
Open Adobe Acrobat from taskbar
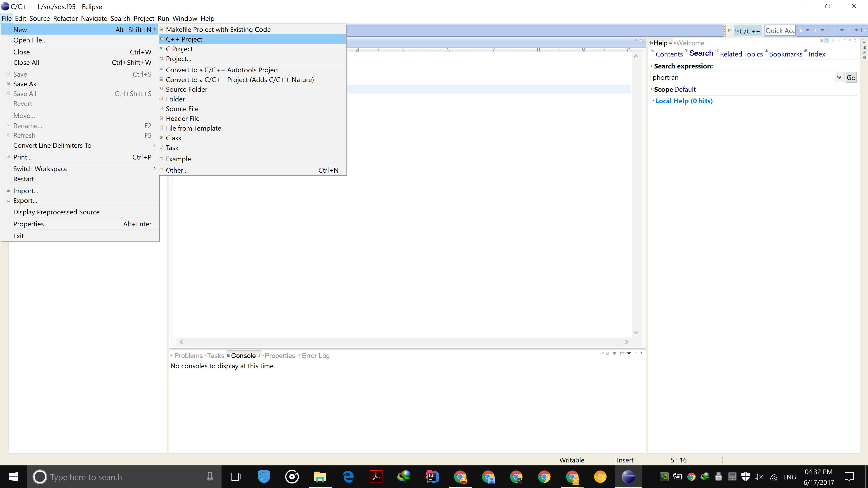(x=376, y=476)
